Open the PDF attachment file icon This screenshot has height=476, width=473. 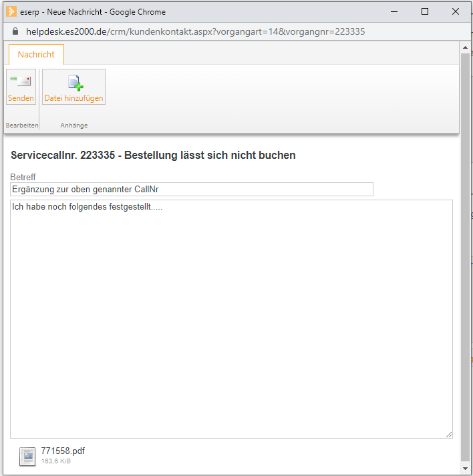pyautogui.click(x=27, y=456)
